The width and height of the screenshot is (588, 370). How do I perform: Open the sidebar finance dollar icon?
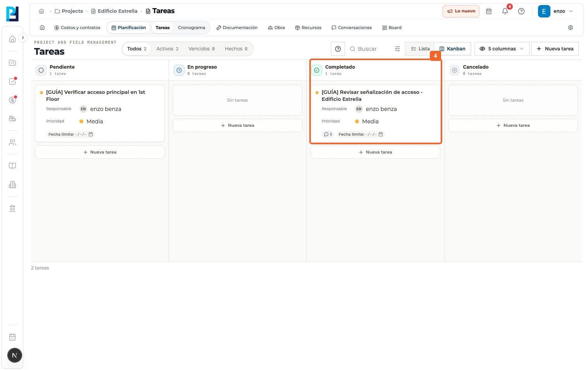tap(12, 100)
